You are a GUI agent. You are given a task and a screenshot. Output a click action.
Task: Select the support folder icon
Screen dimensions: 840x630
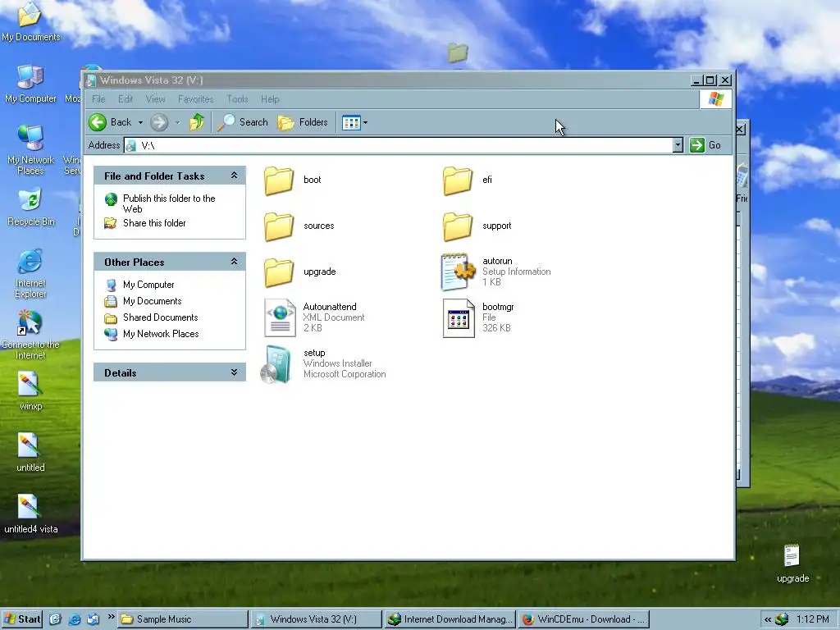click(x=458, y=226)
